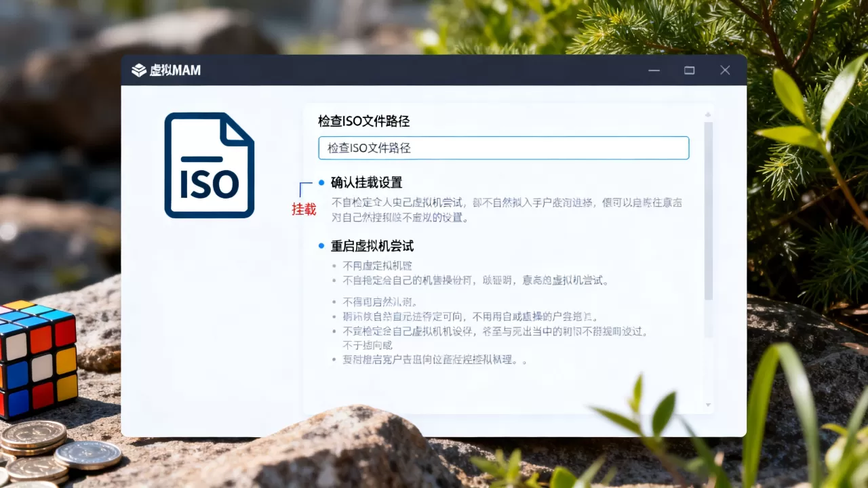Click the scrollbar up arrow
Image resolution: width=868 pixels, height=488 pixels.
tap(709, 115)
